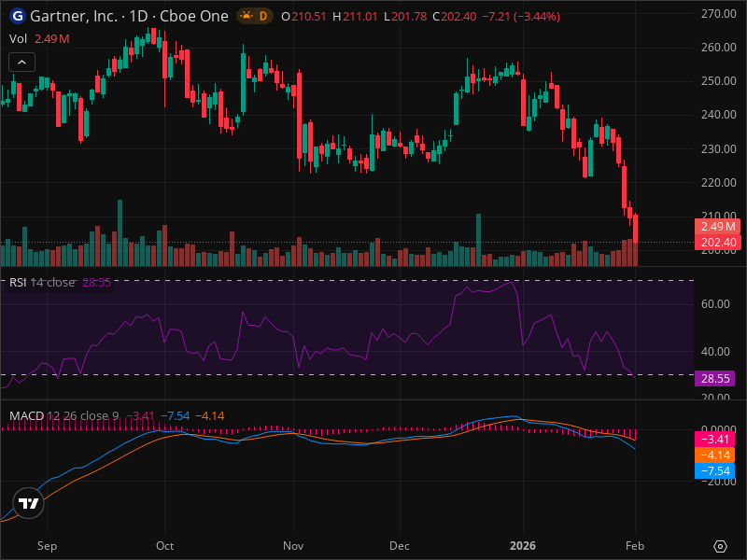Click the RSI legend value 28.55
This screenshot has height=560, width=747.
97,283
